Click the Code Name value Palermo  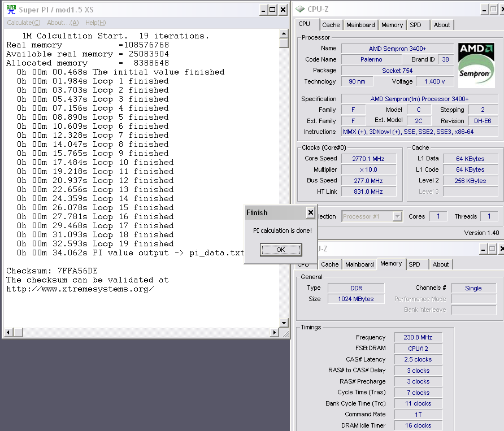point(371,59)
